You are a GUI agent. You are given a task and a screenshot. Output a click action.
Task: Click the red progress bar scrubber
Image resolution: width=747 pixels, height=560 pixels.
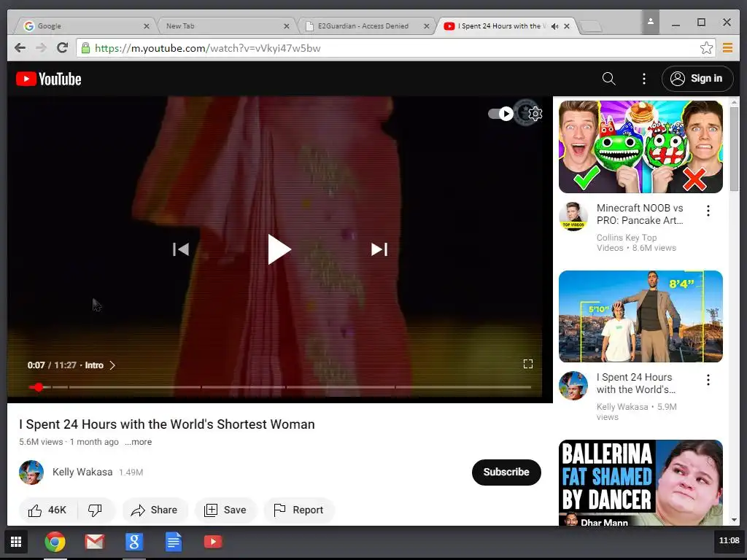(39, 387)
